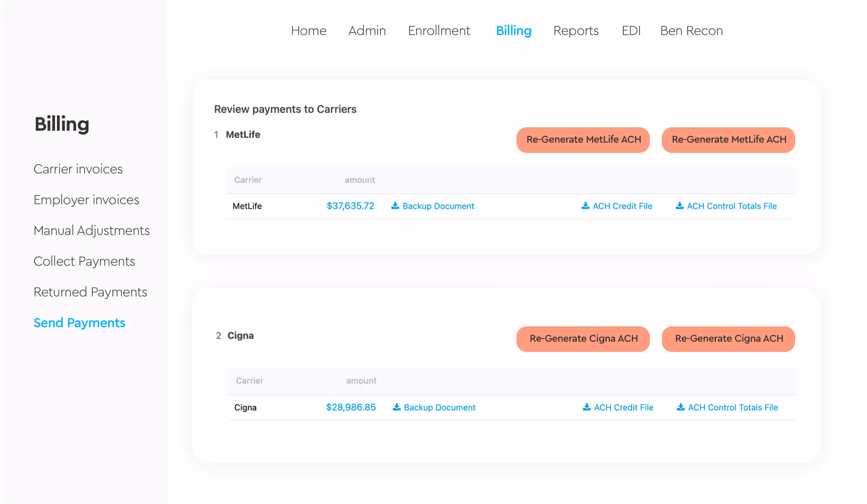The width and height of the screenshot is (867, 504).
Task: Click the second Re-Generate MetLife ACH button
Action: point(728,140)
